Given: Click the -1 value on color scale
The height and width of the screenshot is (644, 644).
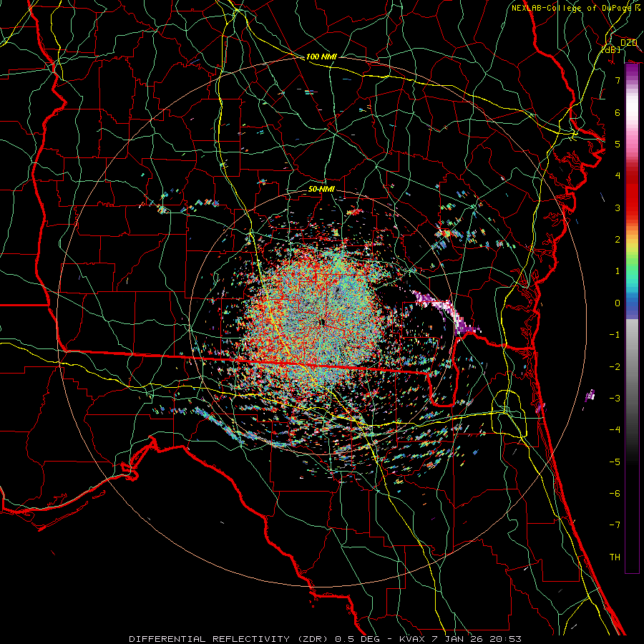Looking at the screenshot, I should tap(615, 335).
